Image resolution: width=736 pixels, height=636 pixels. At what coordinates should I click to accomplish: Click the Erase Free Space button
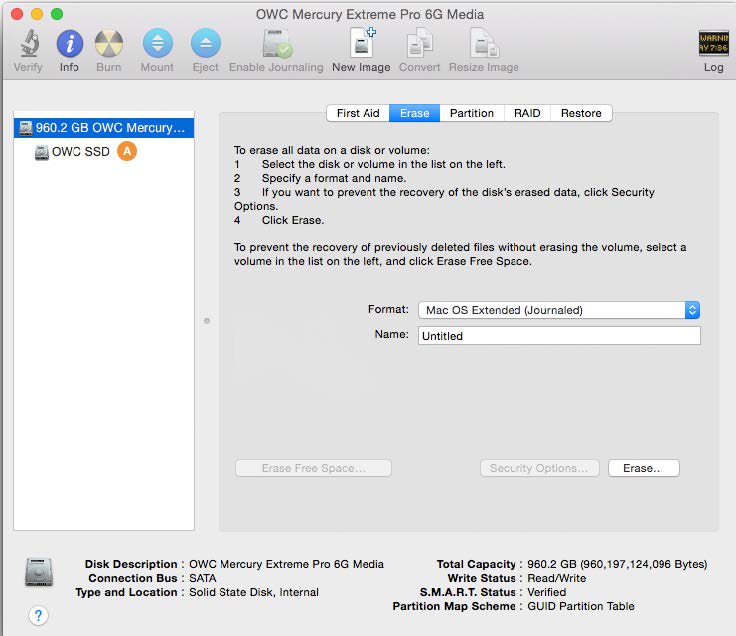click(x=313, y=468)
